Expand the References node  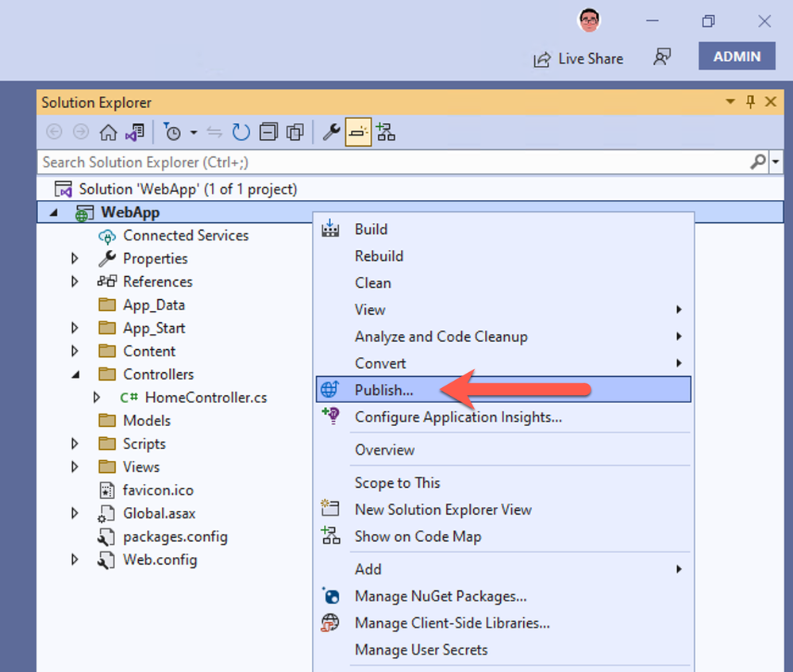coord(75,282)
